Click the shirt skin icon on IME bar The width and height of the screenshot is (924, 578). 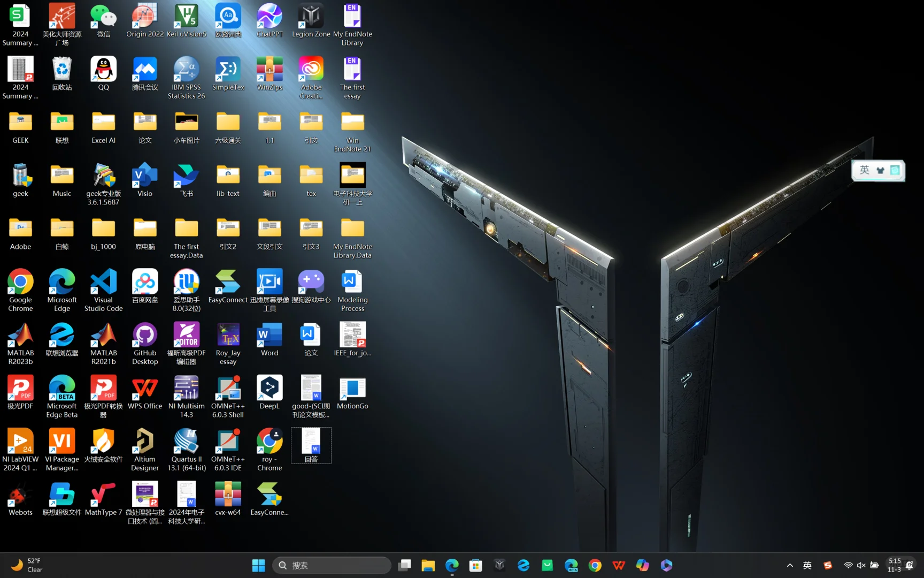[880, 170]
